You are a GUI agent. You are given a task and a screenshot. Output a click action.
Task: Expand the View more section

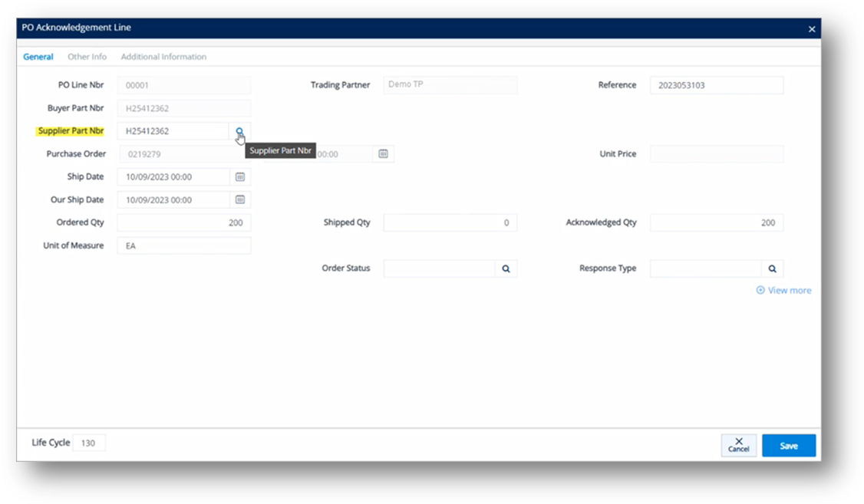click(x=783, y=290)
